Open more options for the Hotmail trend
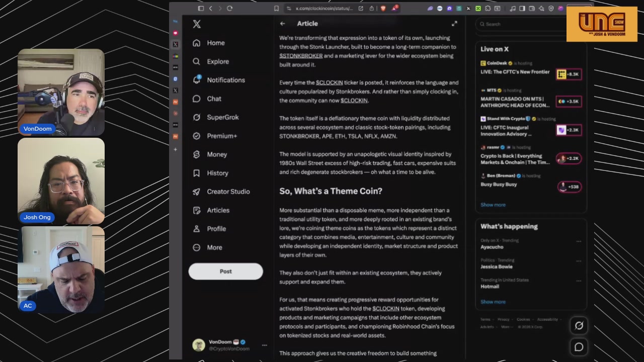Image resolution: width=644 pixels, height=362 pixels. 579,281
